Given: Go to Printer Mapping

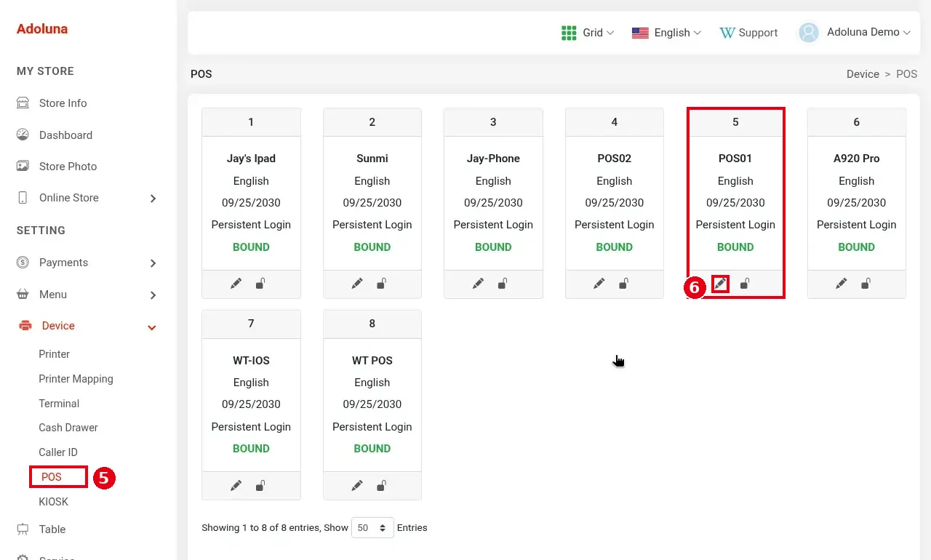Looking at the screenshot, I should coord(76,379).
